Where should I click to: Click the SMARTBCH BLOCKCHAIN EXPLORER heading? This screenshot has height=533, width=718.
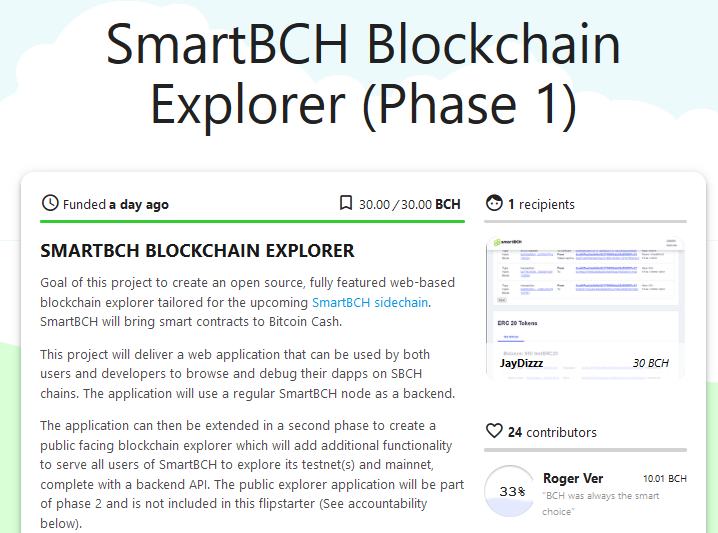197,251
